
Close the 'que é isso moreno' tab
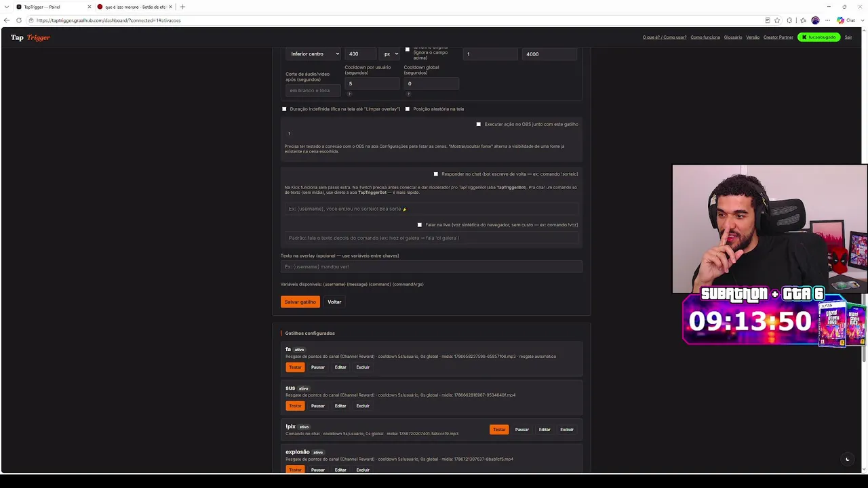tap(170, 7)
